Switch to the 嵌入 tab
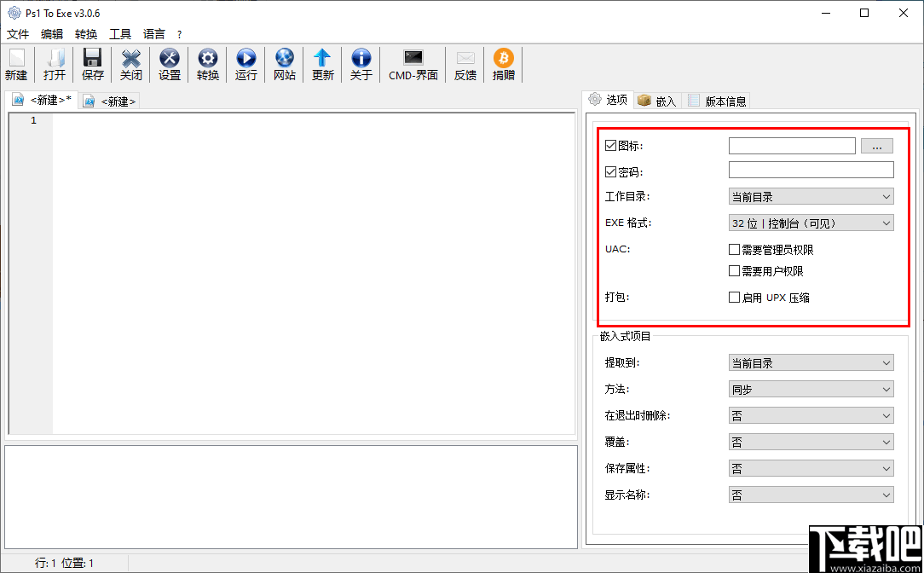The image size is (924, 573). click(657, 100)
